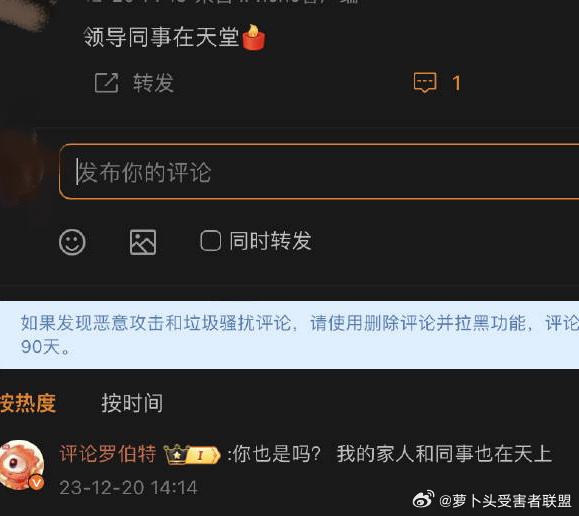Open the emoji picker smiley icon
Screen dimensions: 579x516
click(x=72, y=242)
